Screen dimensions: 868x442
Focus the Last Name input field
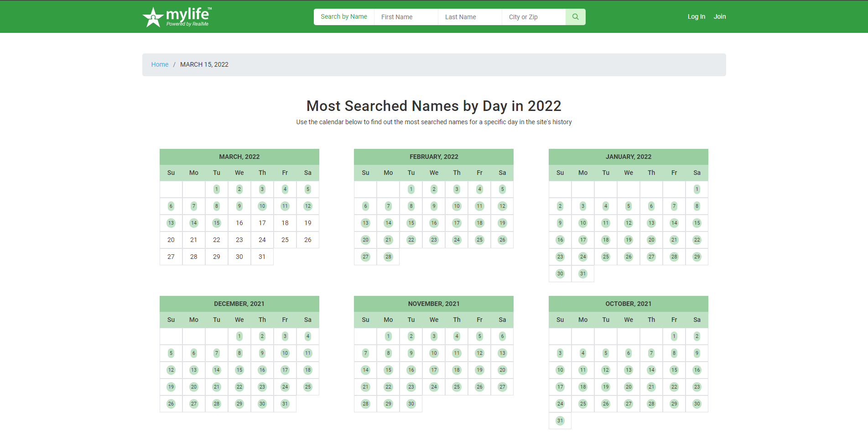(x=469, y=17)
